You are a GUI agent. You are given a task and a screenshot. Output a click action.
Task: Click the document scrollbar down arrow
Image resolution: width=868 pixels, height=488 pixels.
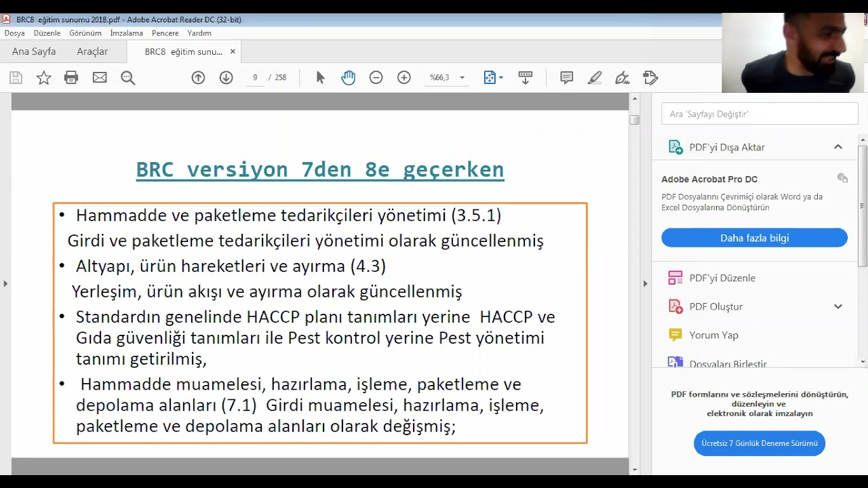(x=635, y=469)
